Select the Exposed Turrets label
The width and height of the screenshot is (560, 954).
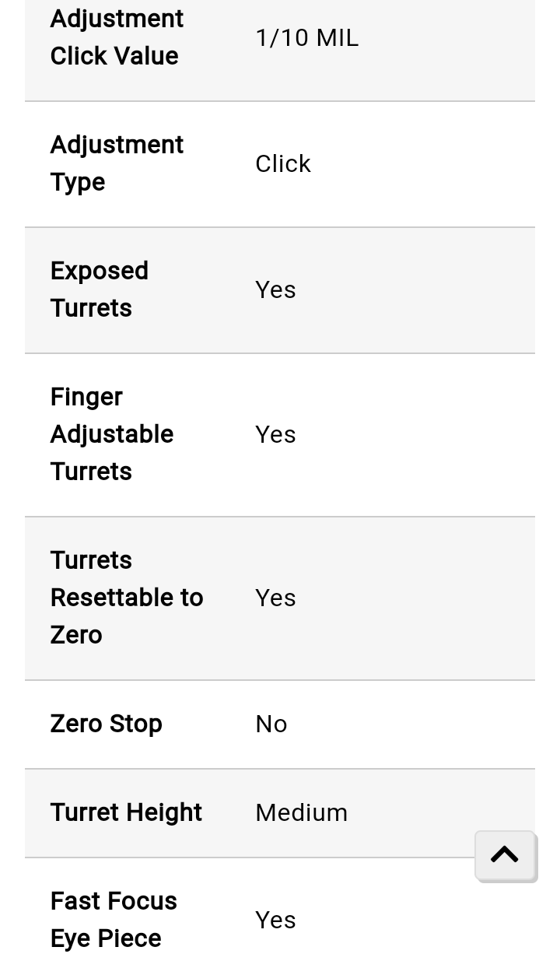[100, 289]
